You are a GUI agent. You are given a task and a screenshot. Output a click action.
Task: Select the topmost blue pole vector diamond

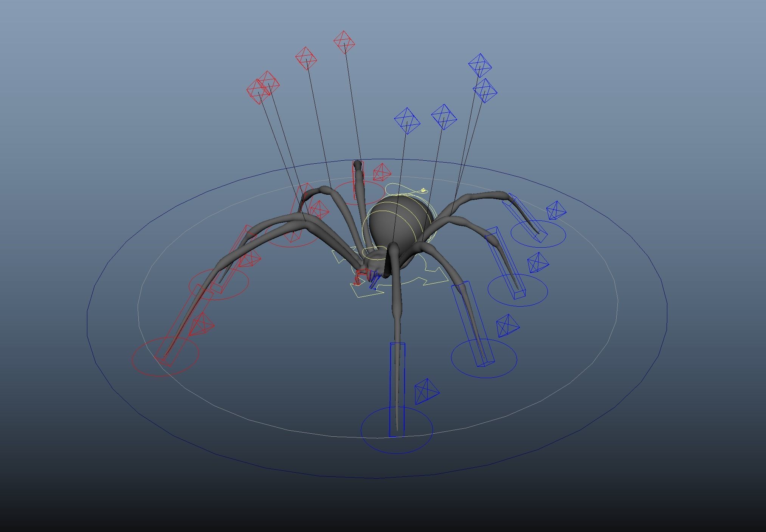coord(480,65)
